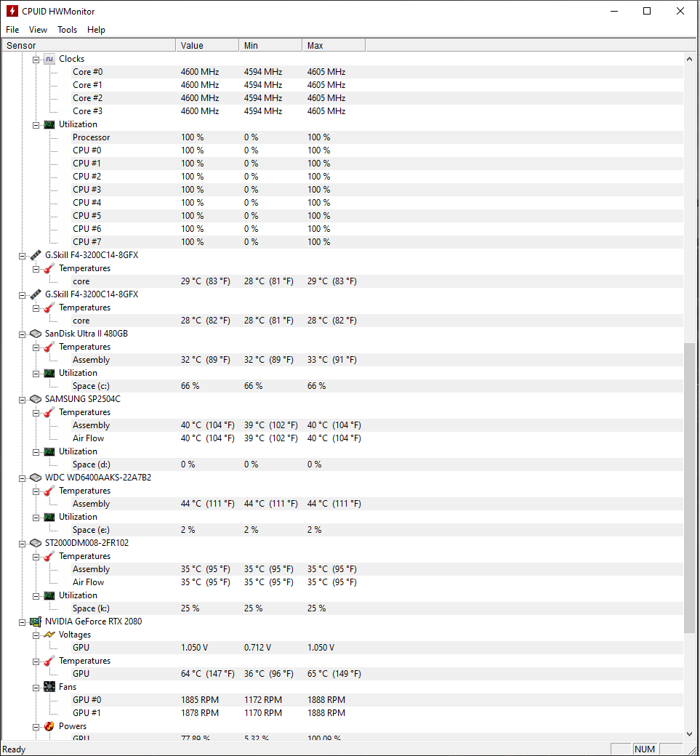Collapse the SAMSUNG SP2504C node
The width and height of the screenshot is (700, 756).
coord(23,400)
